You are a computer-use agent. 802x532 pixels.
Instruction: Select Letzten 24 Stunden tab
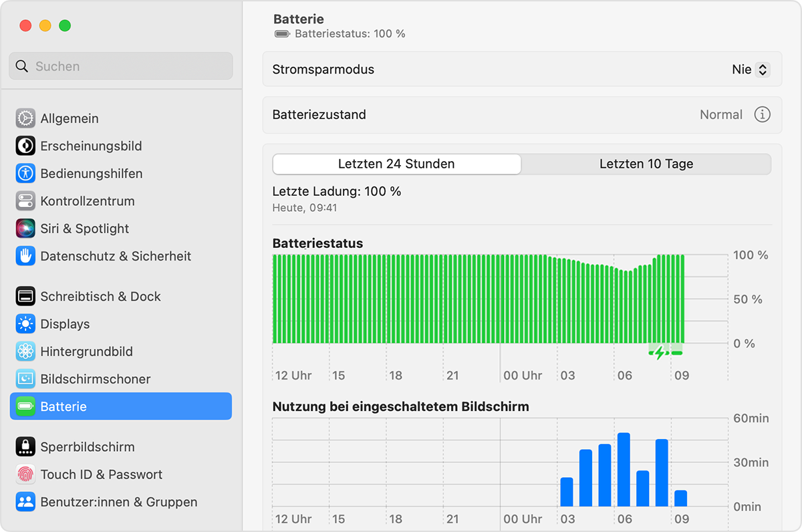pyautogui.click(x=396, y=164)
